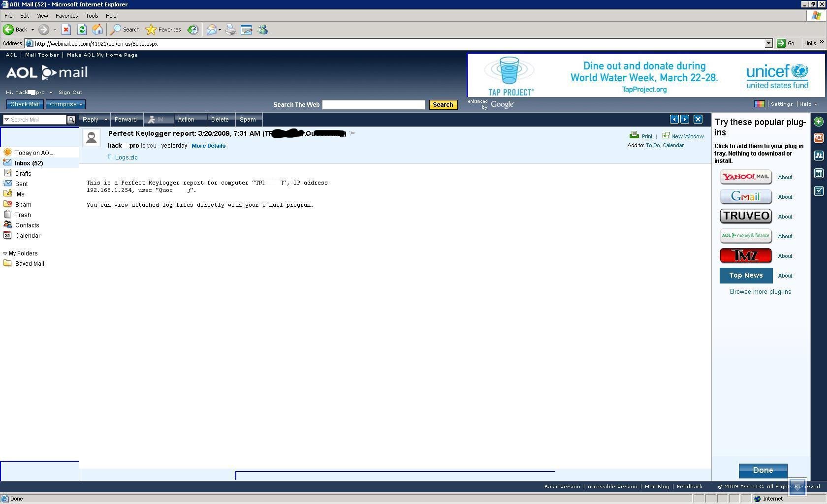This screenshot has height=504, width=827.
Task: Open the calendar plug-in tray icon
Action: (x=819, y=173)
